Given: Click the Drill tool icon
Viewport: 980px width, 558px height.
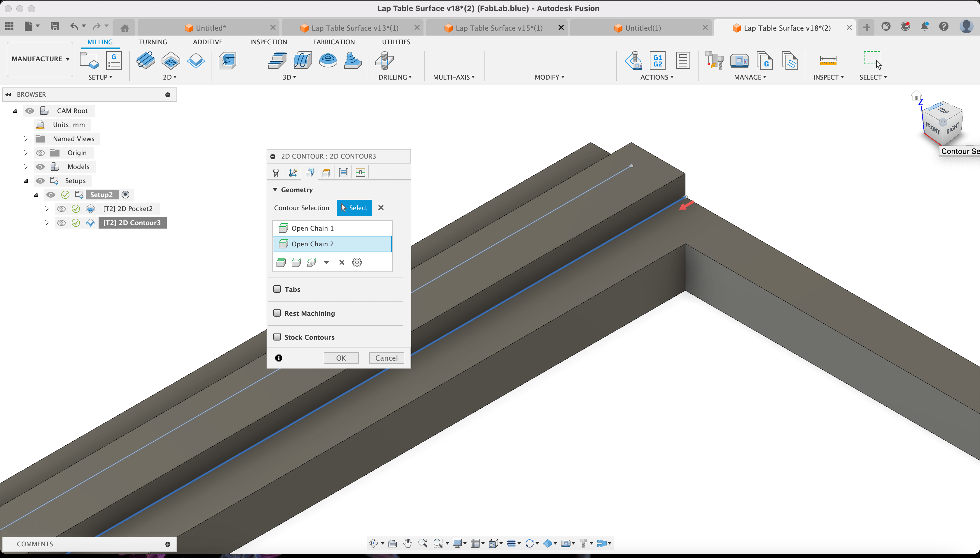Looking at the screenshot, I should click(x=384, y=61).
